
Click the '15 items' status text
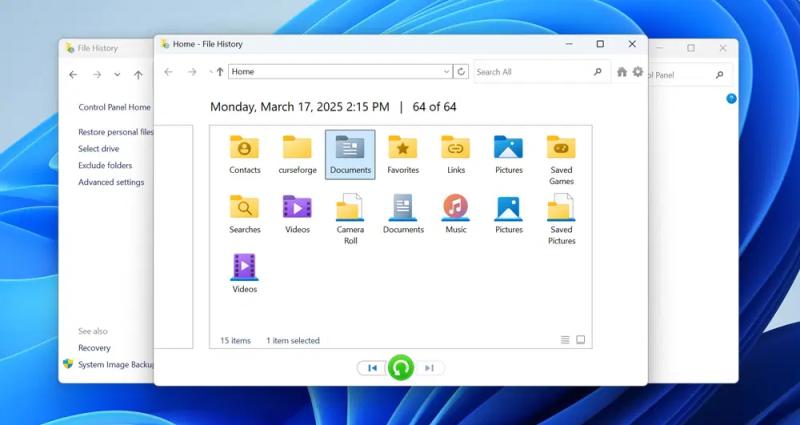(235, 340)
